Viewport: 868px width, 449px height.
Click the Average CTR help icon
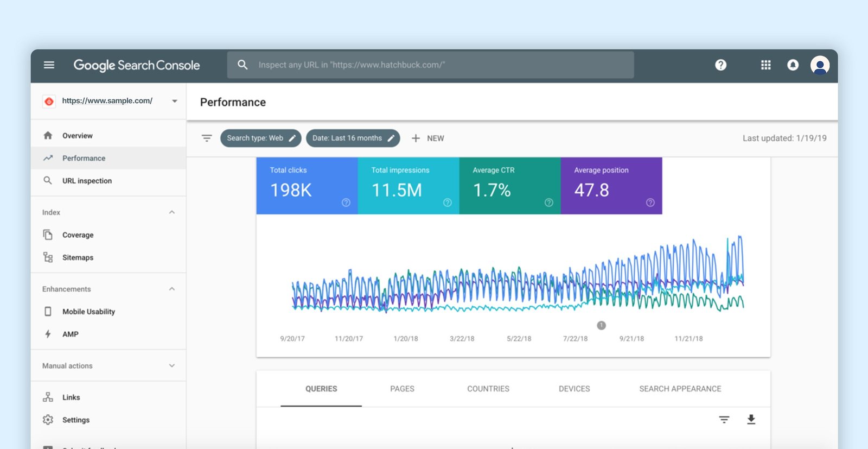coord(548,203)
